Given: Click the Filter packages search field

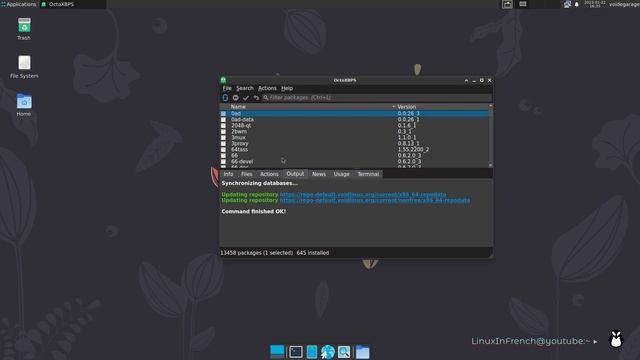Looking at the screenshot, I should (376, 98).
